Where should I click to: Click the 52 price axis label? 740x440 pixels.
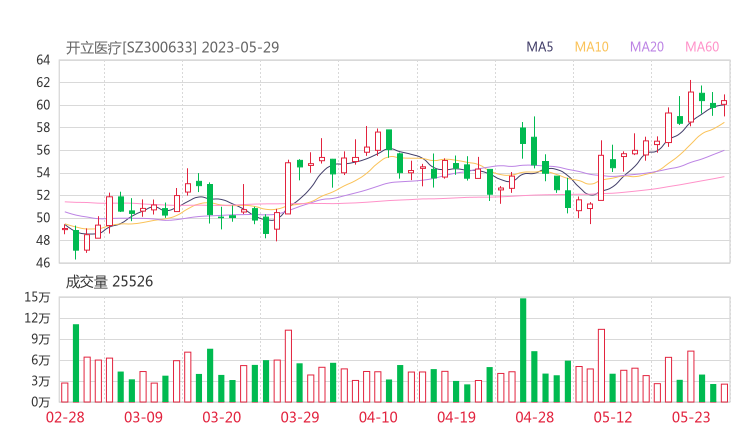(43, 195)
